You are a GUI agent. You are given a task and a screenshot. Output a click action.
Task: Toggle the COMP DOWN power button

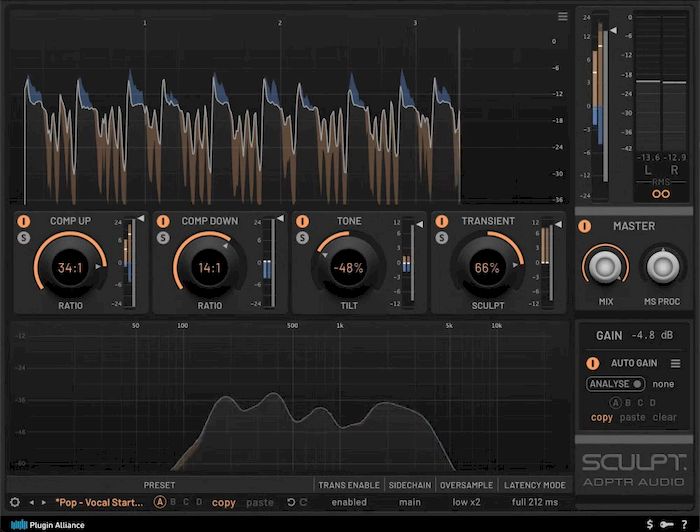(163, 221)
